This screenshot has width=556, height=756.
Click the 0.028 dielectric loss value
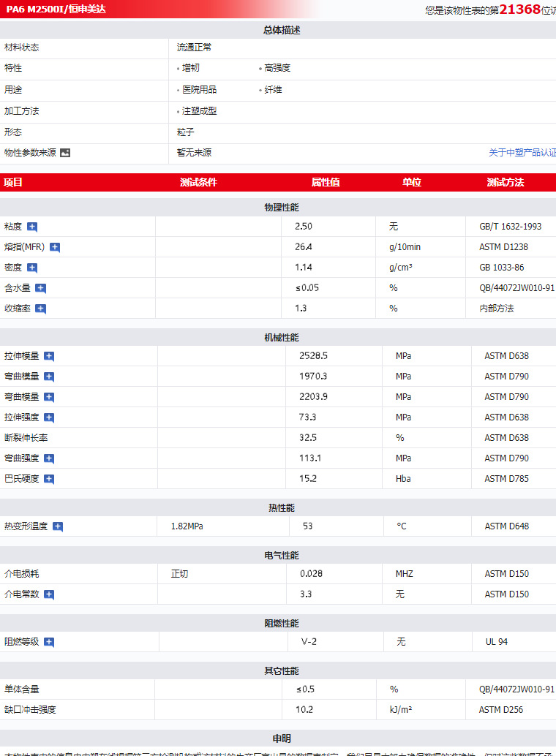point(312,574)
